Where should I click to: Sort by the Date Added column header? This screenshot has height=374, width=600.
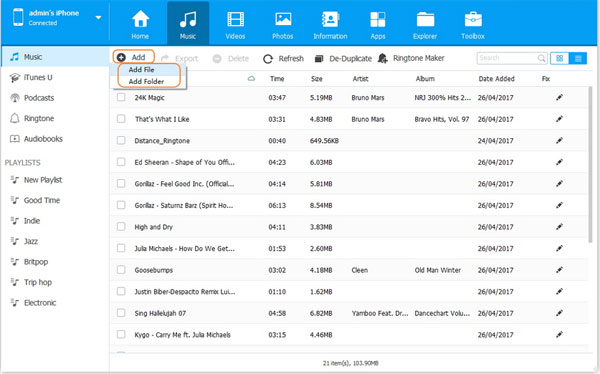point(496,79)
